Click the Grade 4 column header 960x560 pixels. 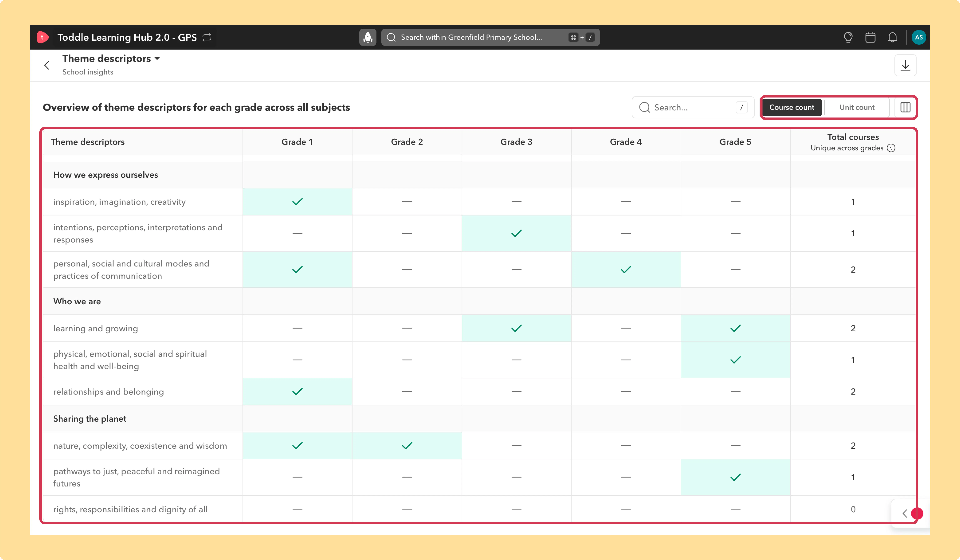pyautogui.click(x=626, y=142)
